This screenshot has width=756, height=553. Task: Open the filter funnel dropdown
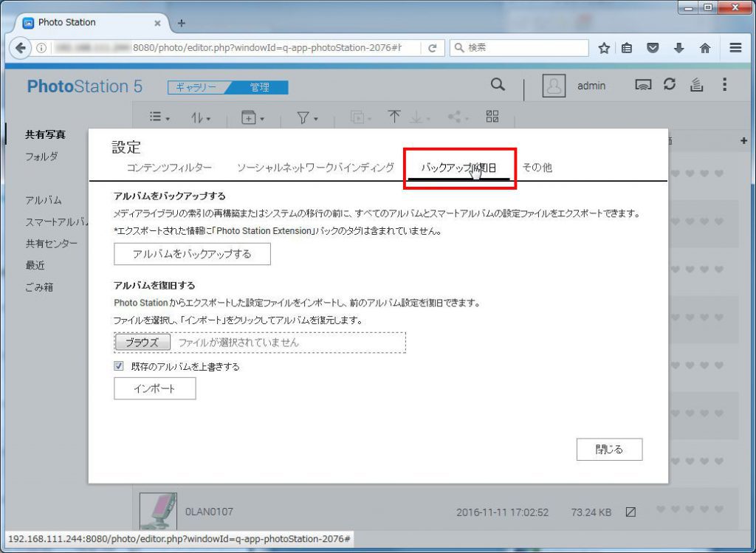coord(307,117)
